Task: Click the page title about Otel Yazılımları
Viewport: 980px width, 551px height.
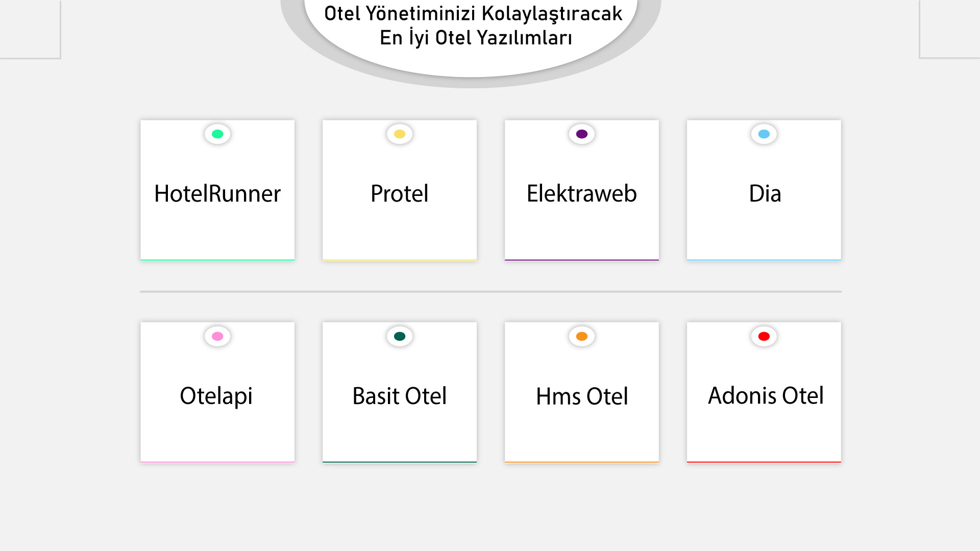Action: click(474, 26)
